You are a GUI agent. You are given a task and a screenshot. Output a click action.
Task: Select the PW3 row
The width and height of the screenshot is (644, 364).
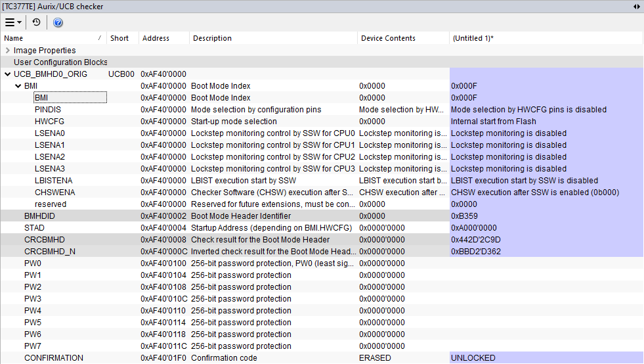[x=322, y=298]
